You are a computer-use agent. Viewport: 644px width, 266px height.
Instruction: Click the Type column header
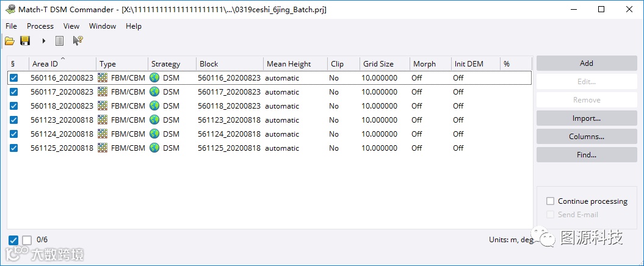click(122, 63)
